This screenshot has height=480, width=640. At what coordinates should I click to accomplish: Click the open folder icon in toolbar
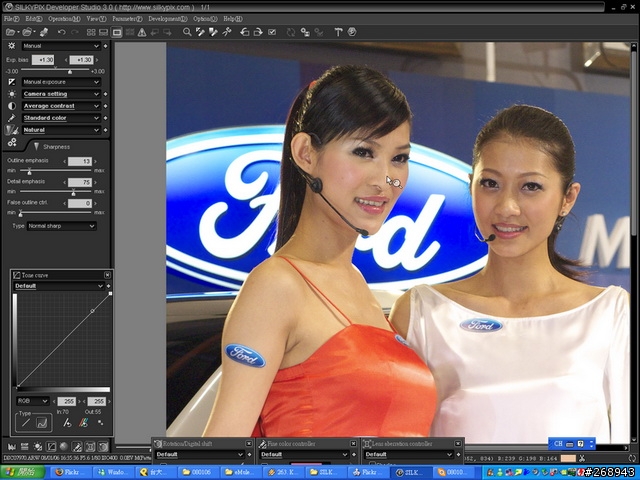27,32
